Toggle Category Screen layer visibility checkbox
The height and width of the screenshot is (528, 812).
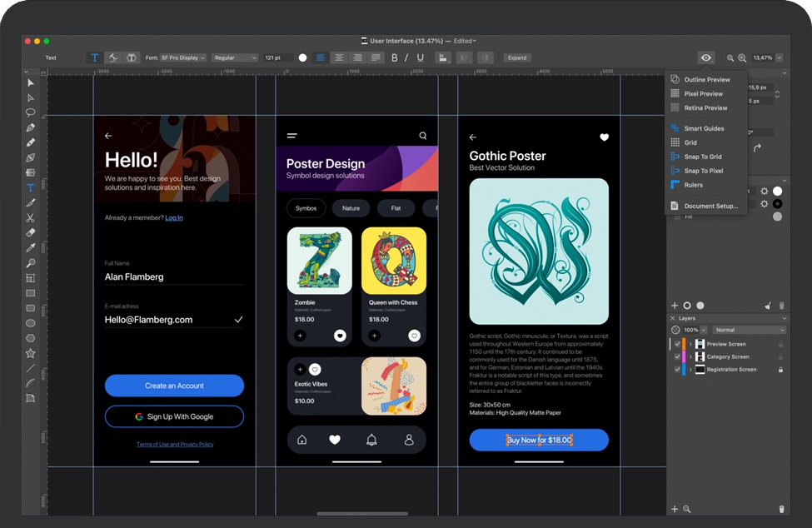677,356
